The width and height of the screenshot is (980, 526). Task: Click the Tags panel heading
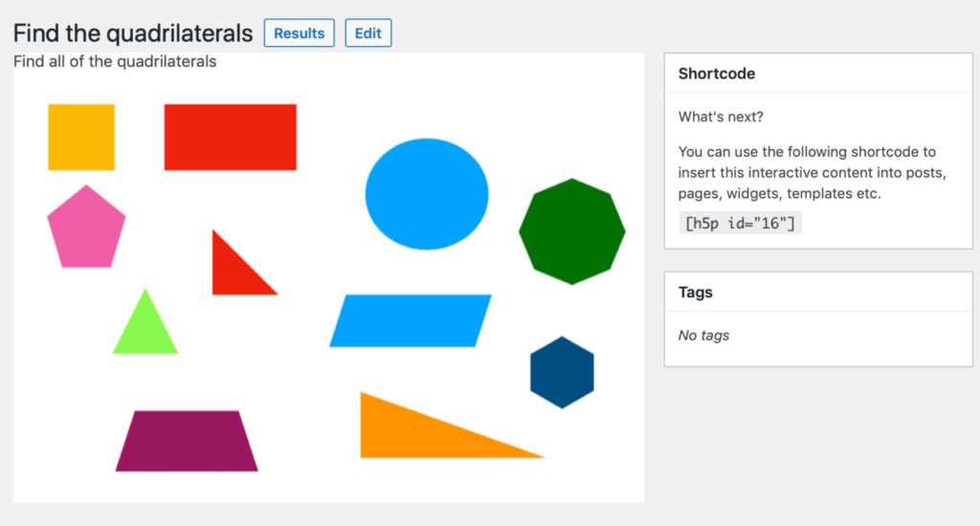click(695, 292)
